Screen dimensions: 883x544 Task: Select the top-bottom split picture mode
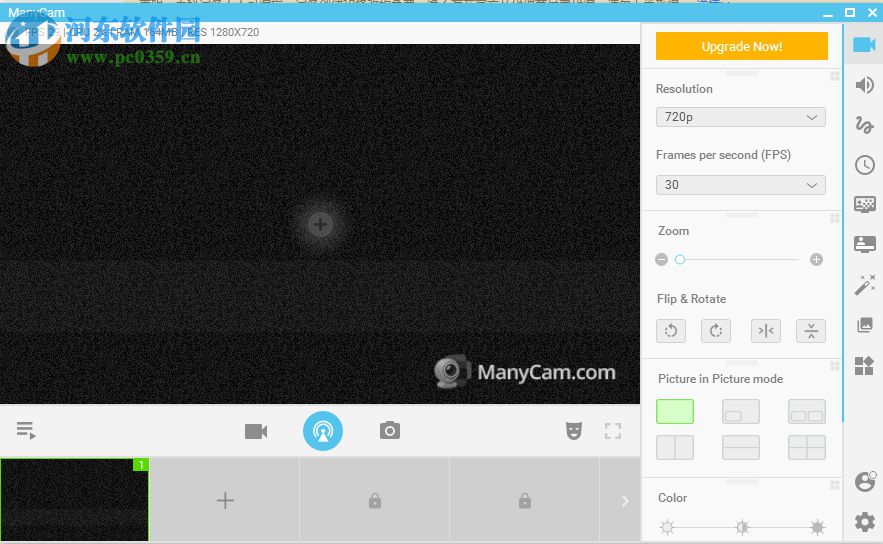pos(741,448)
